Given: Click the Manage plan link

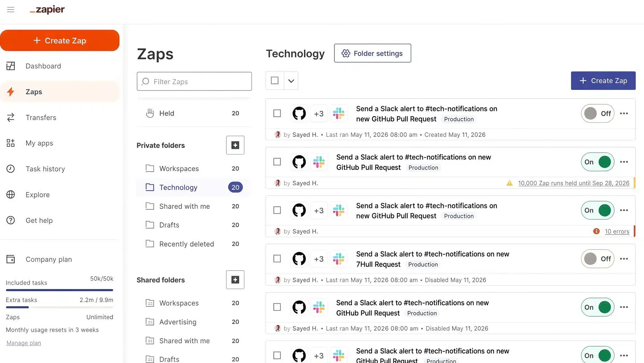Looking at the screenshot, I should click(24, 343).
